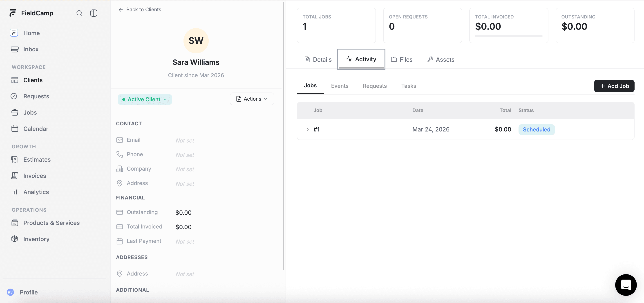Click the Scheduled status badge

[536, 130]
